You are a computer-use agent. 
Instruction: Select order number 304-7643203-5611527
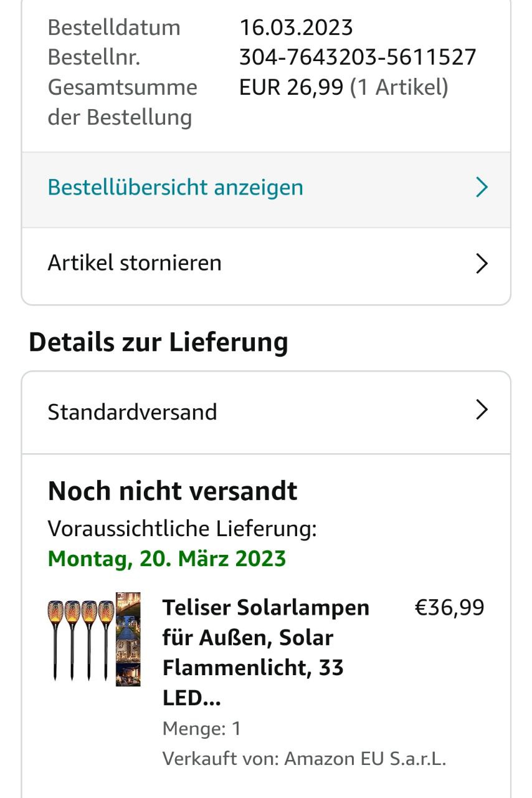click(x=358, y=57)
